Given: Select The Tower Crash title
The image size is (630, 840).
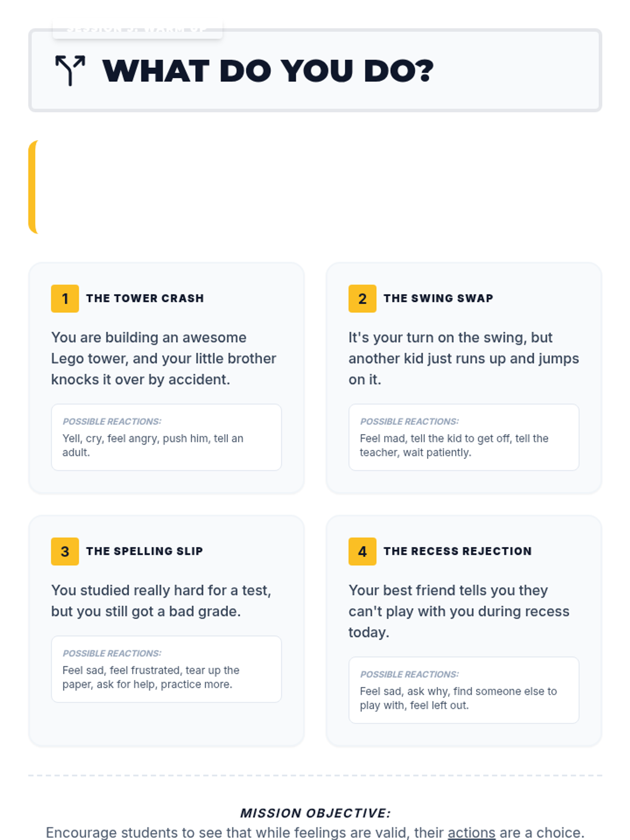Looking at the screenshot, I should pos(145,298).
